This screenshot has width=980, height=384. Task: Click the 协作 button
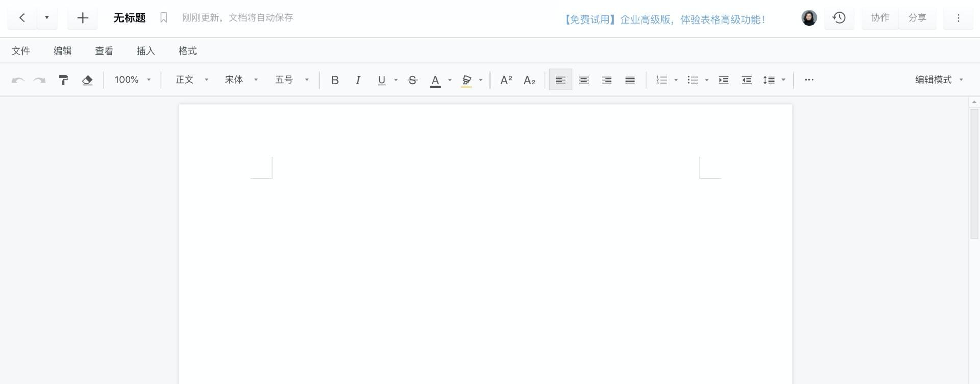point(880,18)
